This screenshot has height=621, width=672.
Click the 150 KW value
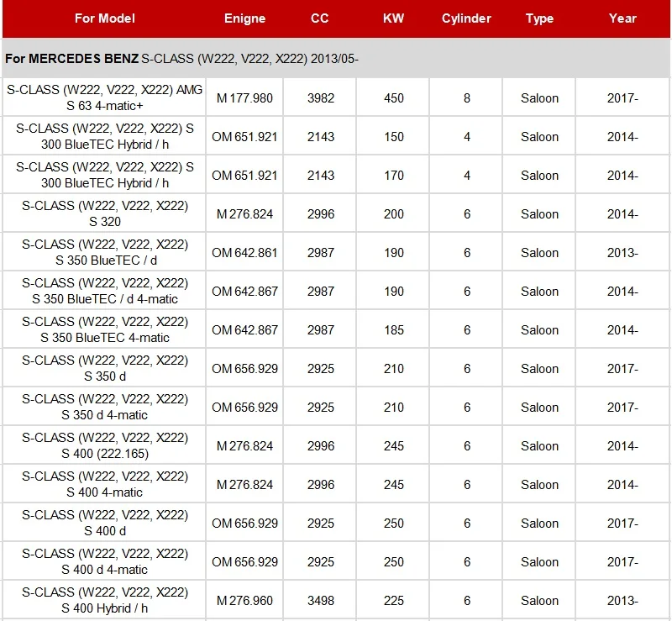click(x=394, y=137)
